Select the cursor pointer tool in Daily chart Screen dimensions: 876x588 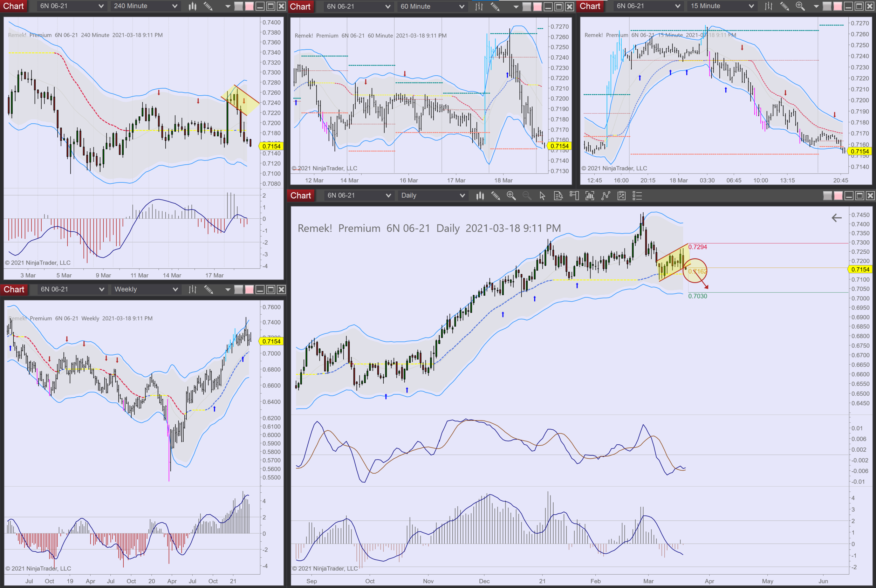[542, 196]
